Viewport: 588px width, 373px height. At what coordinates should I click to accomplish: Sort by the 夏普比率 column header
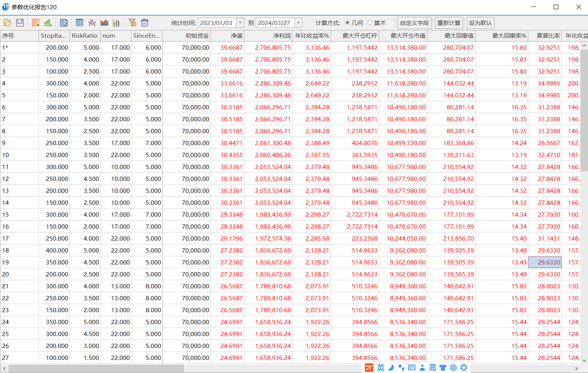545,36
